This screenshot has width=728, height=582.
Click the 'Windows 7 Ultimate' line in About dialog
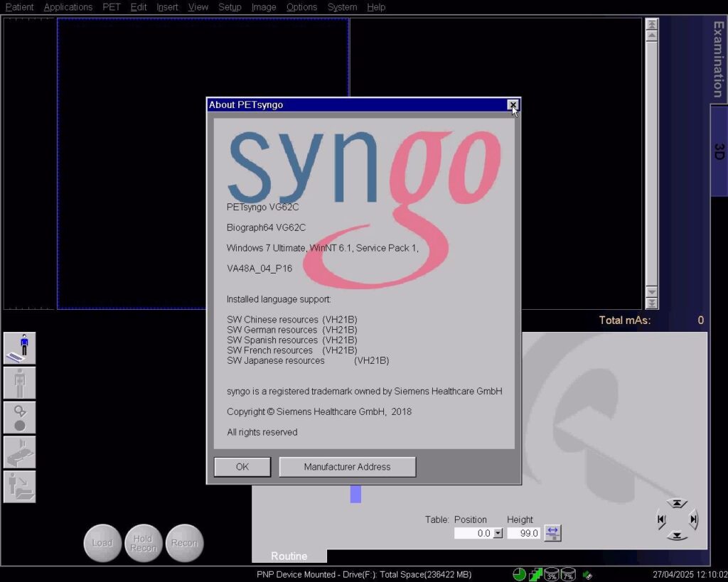tap(323, 248)
